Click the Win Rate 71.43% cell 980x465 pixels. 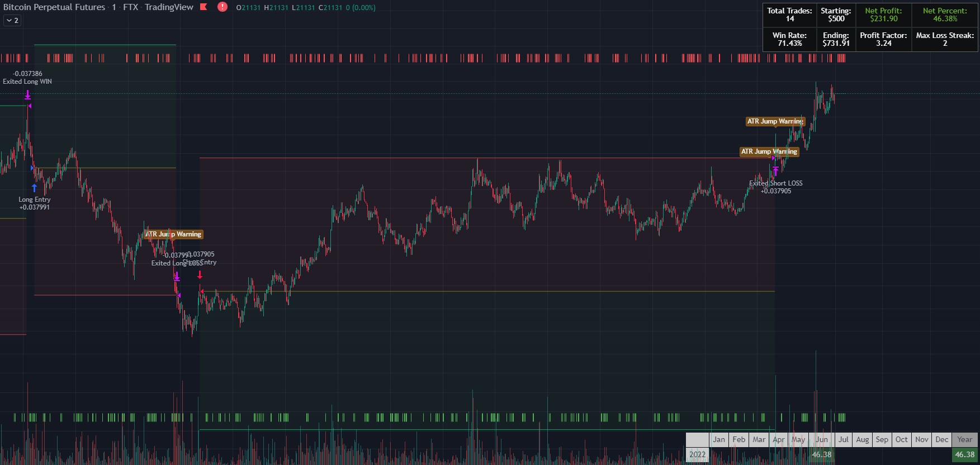(x=789, y=39)
